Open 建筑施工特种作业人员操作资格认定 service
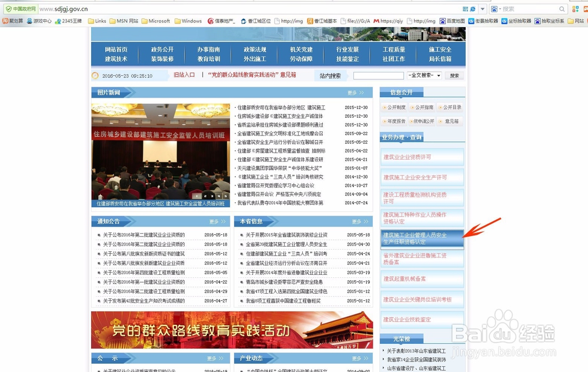Screen dimensions: 588x372 click(422, 218)
